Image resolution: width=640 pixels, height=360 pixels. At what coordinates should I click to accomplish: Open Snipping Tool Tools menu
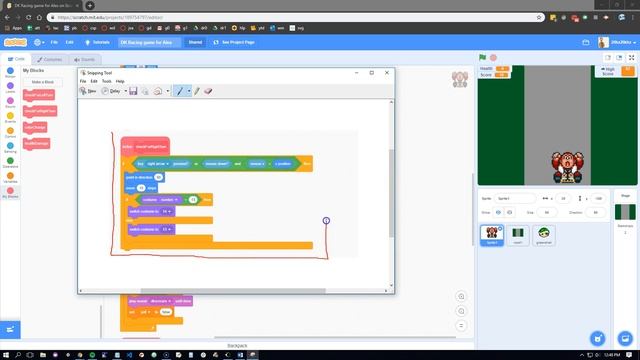click(x=107, y=81)
